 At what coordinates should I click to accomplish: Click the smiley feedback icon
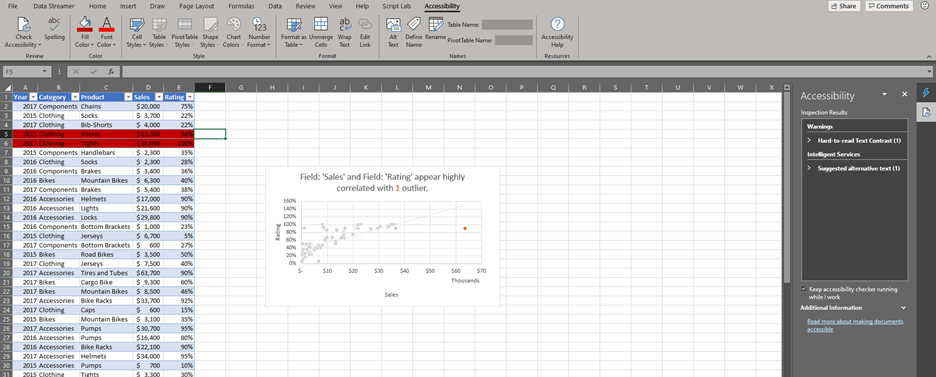point(926,6)
